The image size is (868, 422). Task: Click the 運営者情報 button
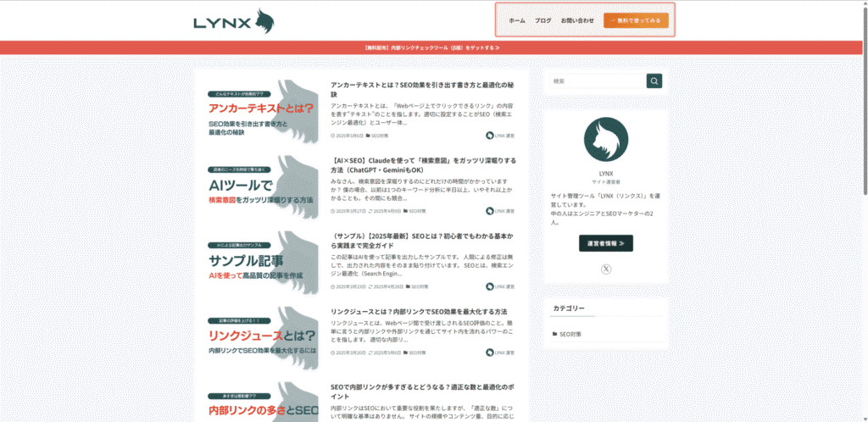[605, 243]
